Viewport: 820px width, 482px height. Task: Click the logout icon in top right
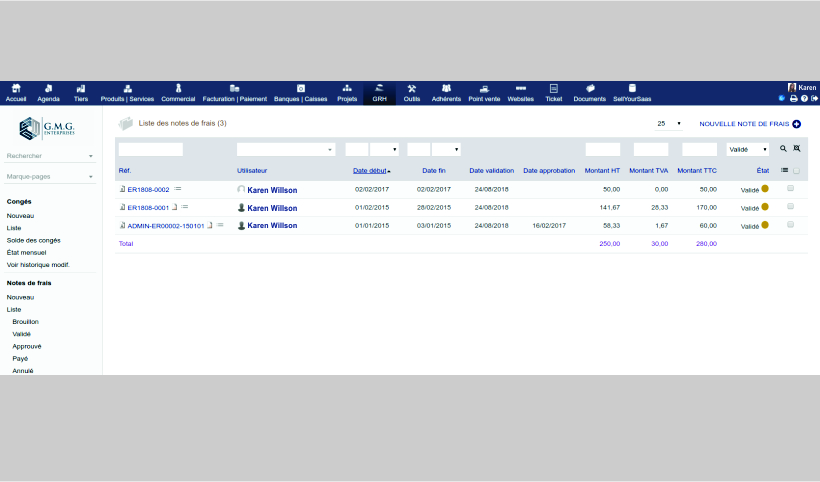814,98
